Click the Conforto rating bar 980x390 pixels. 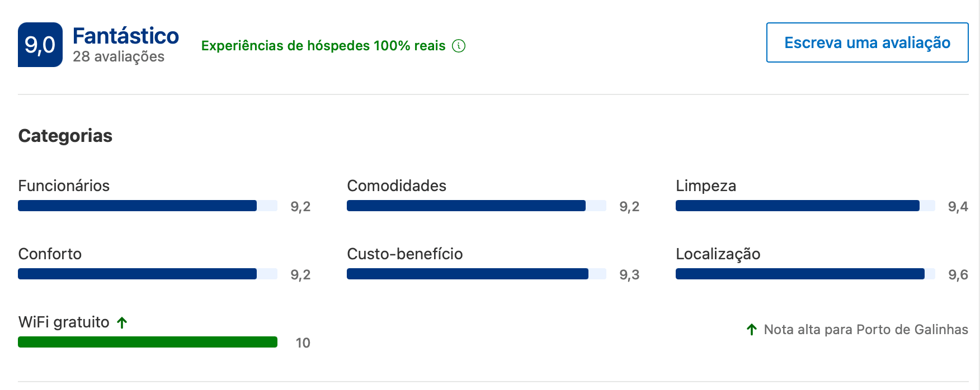tap(148, 274)
